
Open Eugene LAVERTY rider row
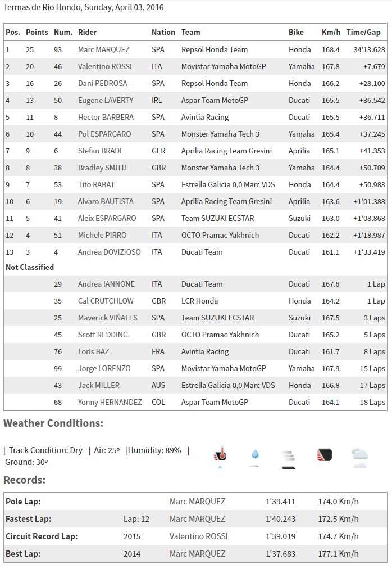[x=195, y=101]
